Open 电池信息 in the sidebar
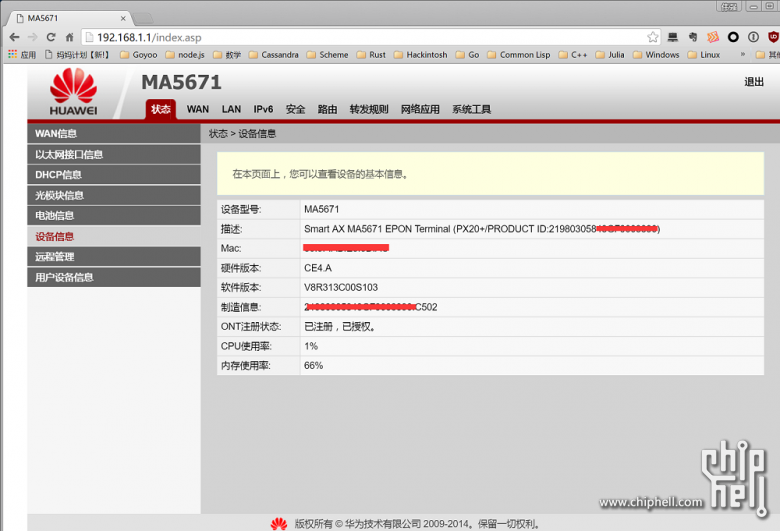The width and height of the screenshot is (780, 531). pyautogui.click(x=114, y=215)
